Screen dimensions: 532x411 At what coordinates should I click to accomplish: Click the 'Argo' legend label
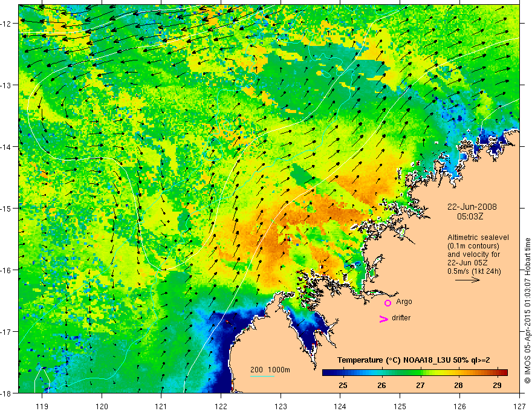point(404,302)
